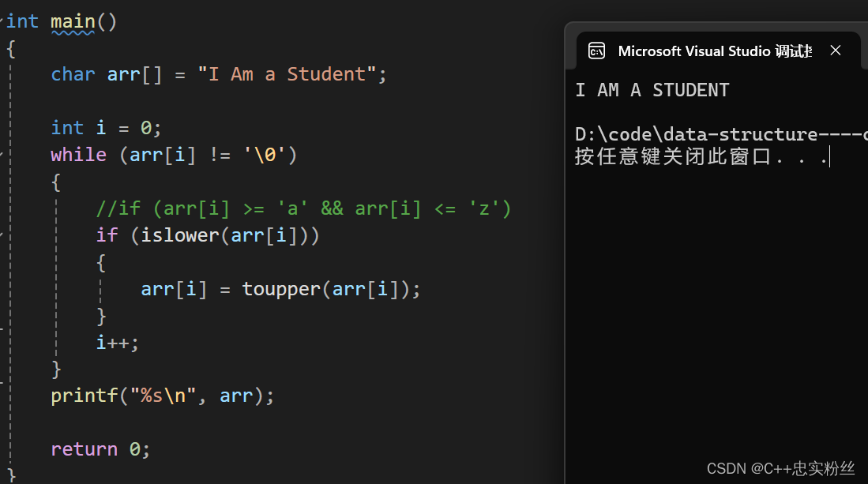868x484 pixels.
Task: Click the '\0' character literal in while condition
Action: [265, 155]
